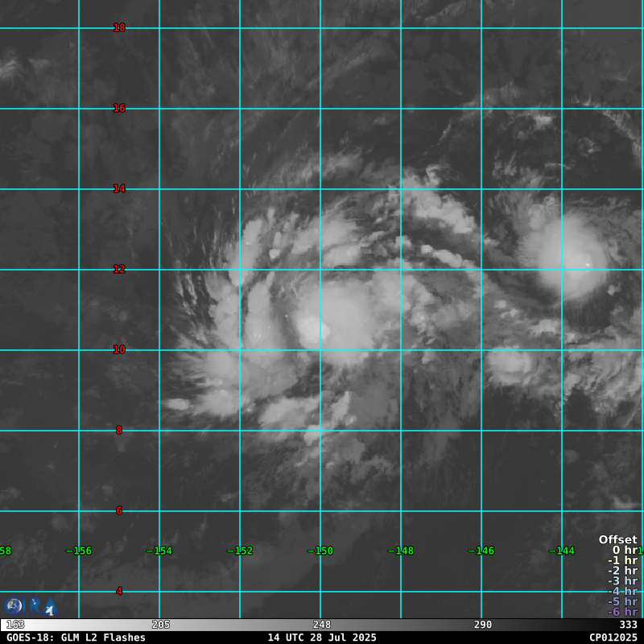Click the longitude label -144

click(x=561, y=551)
